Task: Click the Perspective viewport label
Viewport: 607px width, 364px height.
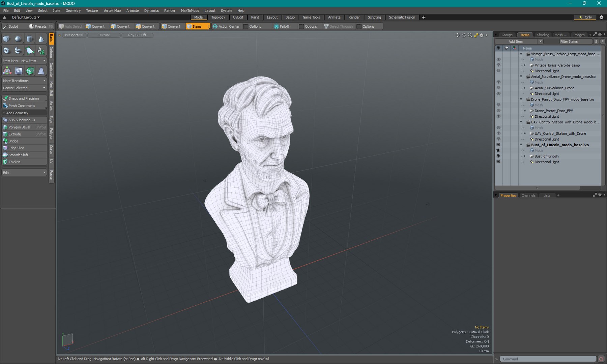Action: point(74,35)
